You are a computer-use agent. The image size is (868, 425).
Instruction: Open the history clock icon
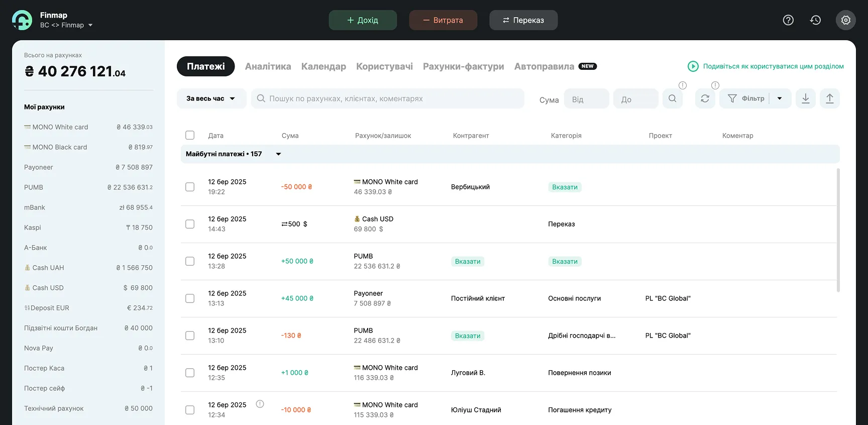(x=815, y=20)
